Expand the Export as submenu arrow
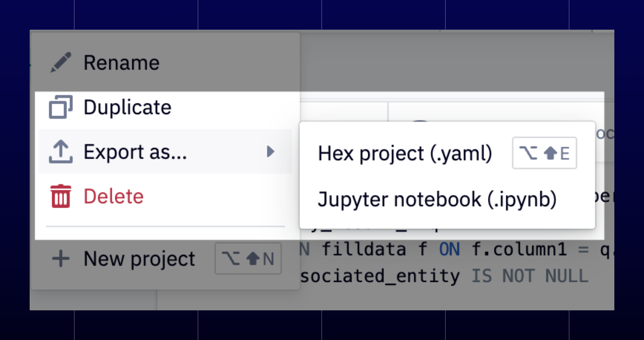Screen dimensions: 644x340 click(270, 151)
